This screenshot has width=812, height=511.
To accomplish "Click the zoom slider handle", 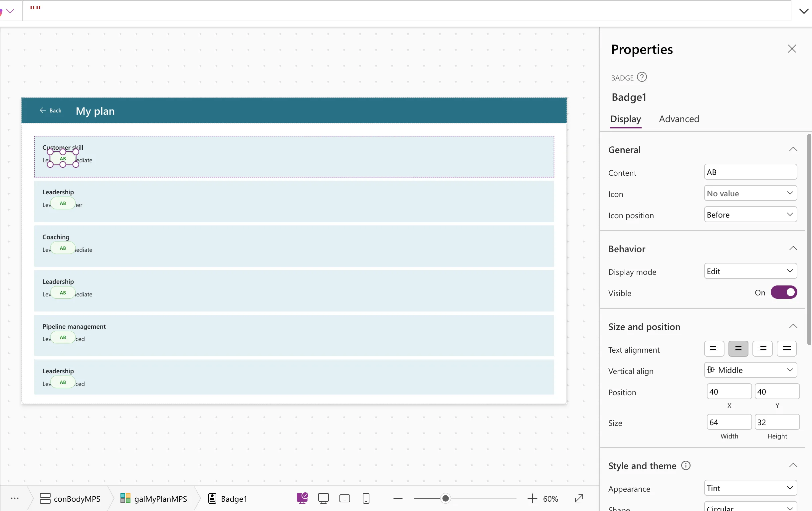I will (445, 498).
